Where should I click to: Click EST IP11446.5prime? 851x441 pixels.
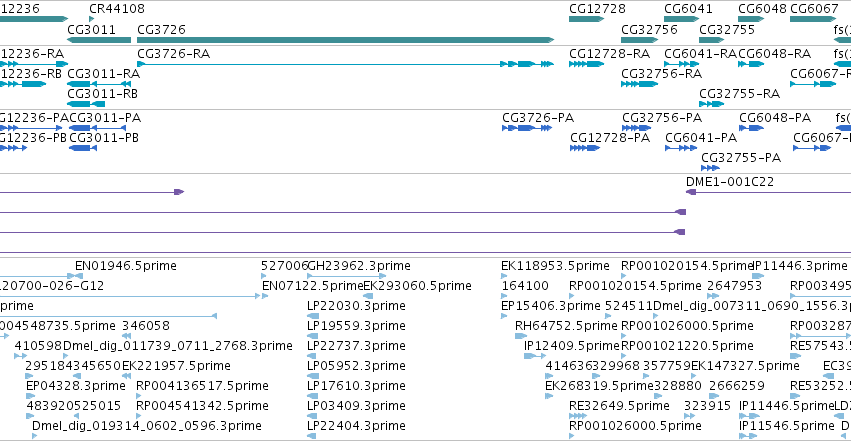(786, 406)
